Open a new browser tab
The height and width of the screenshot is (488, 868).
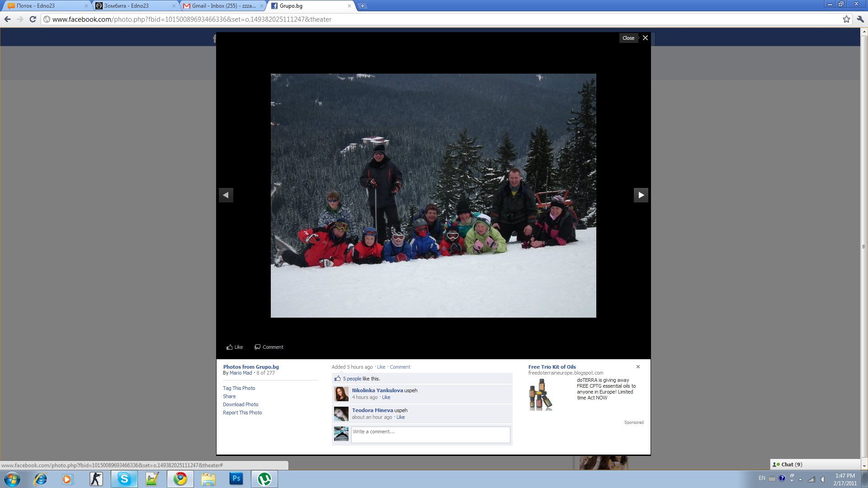[362, 6]
